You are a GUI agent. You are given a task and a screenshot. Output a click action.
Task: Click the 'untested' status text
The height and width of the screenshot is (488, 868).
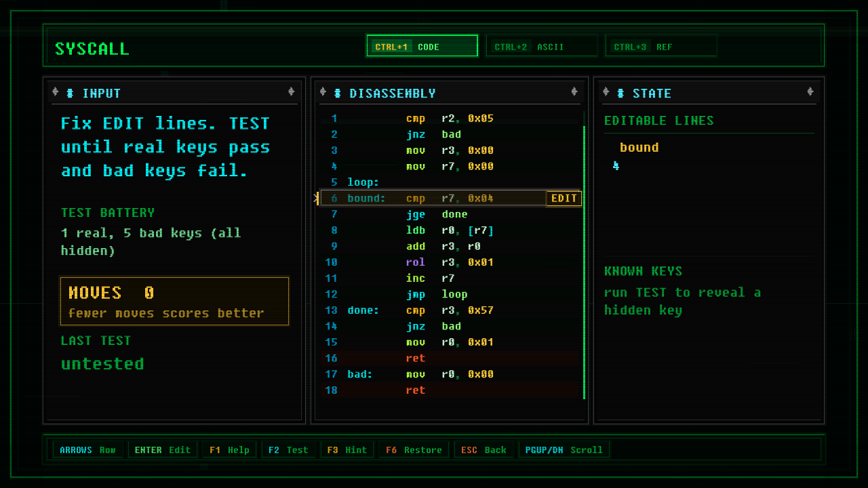pyautogui.click(x=102, y=364)
